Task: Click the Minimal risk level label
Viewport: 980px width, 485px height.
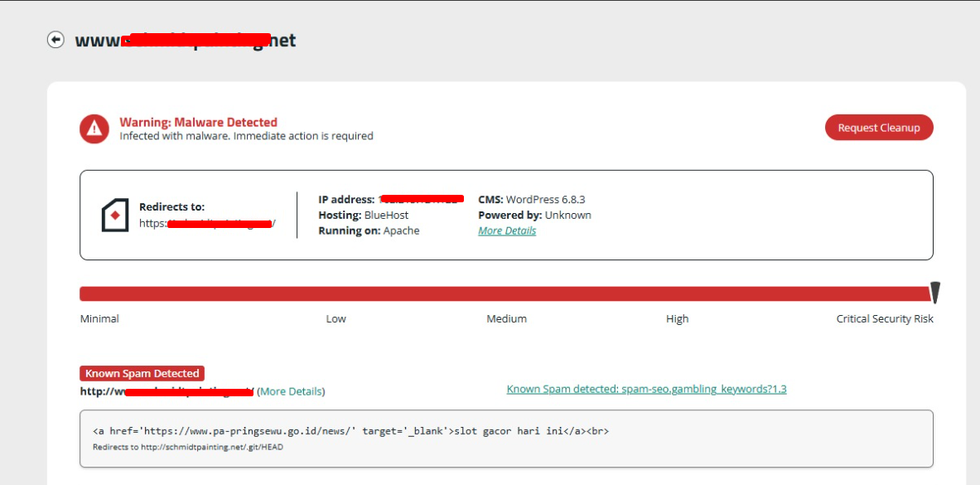Action: 99,318
